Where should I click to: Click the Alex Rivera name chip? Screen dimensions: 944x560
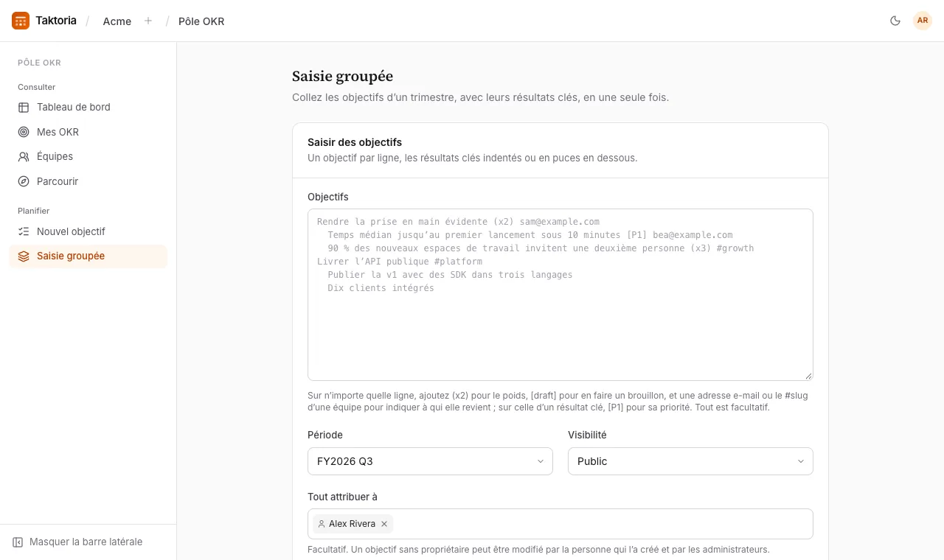(x=353, y=524)
